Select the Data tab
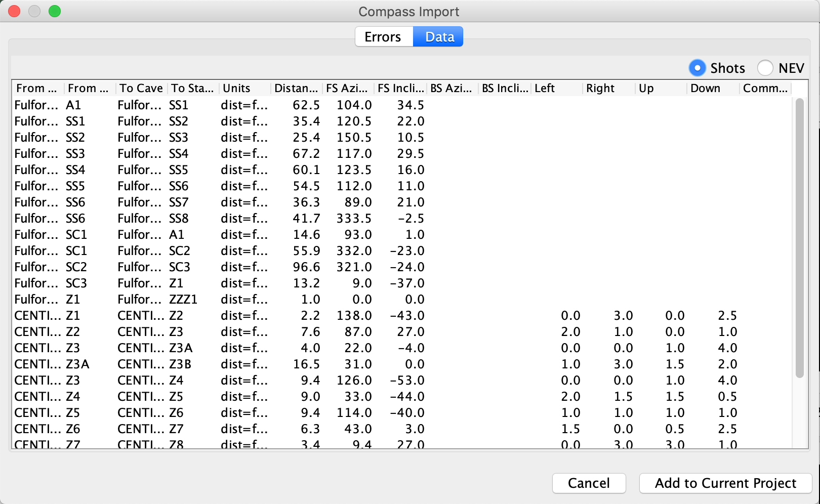The width and height of the screenshot is (820, 504). [x=439, y=37]
